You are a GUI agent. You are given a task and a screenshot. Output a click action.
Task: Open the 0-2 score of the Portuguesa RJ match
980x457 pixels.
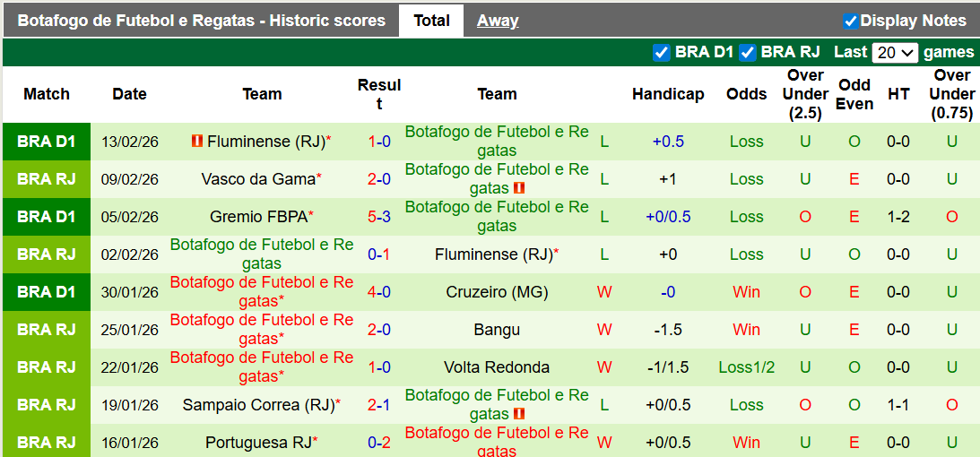tap(378, 443)
